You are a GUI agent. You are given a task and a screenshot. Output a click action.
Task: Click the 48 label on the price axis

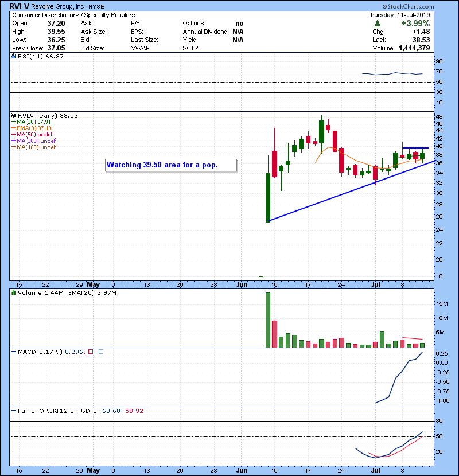pos(439,116)
